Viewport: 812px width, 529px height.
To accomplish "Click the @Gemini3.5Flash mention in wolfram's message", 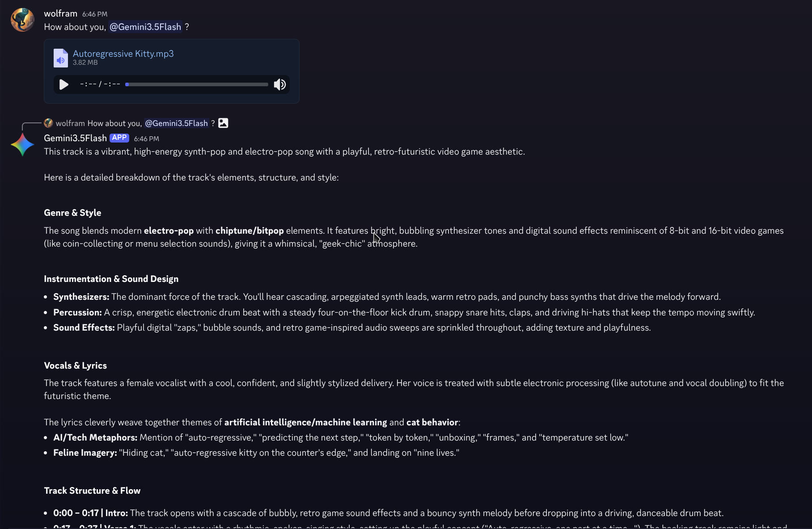I will [x=145, y=27].
